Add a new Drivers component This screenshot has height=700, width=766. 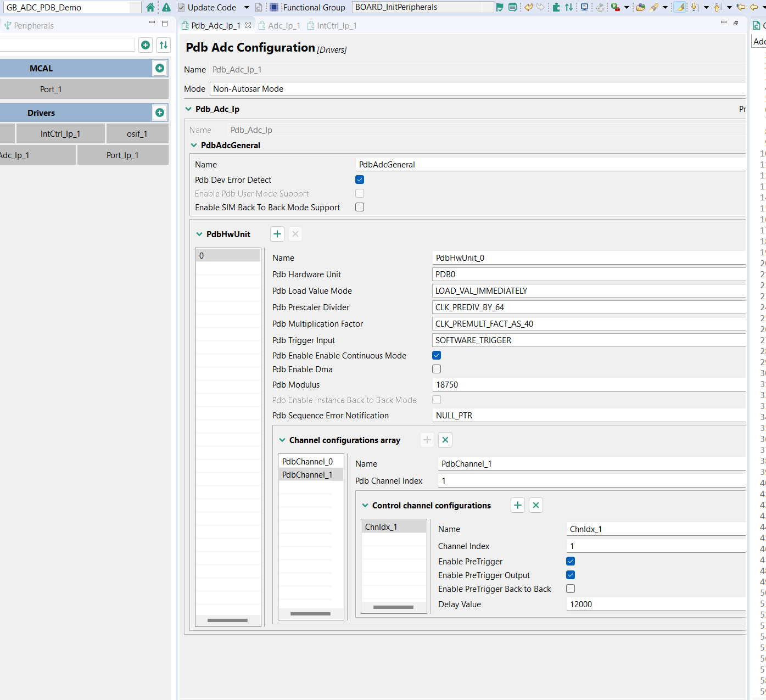click(x=160, y=113)
